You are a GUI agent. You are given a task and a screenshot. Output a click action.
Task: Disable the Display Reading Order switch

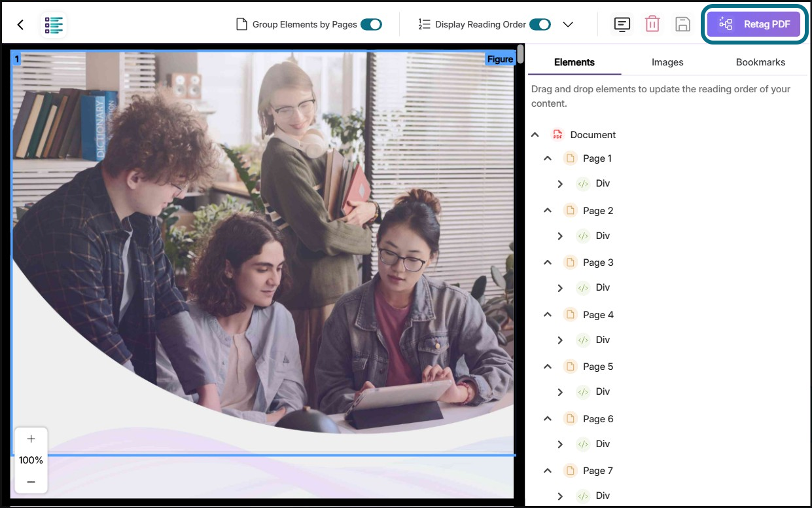540,25
